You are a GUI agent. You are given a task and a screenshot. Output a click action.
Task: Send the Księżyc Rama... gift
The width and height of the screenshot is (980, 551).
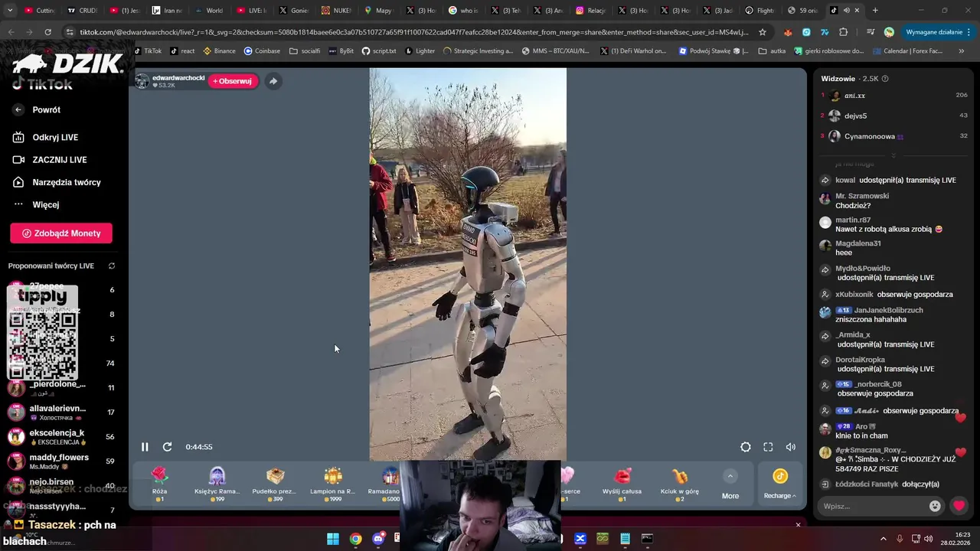click(x=217, y=484)
